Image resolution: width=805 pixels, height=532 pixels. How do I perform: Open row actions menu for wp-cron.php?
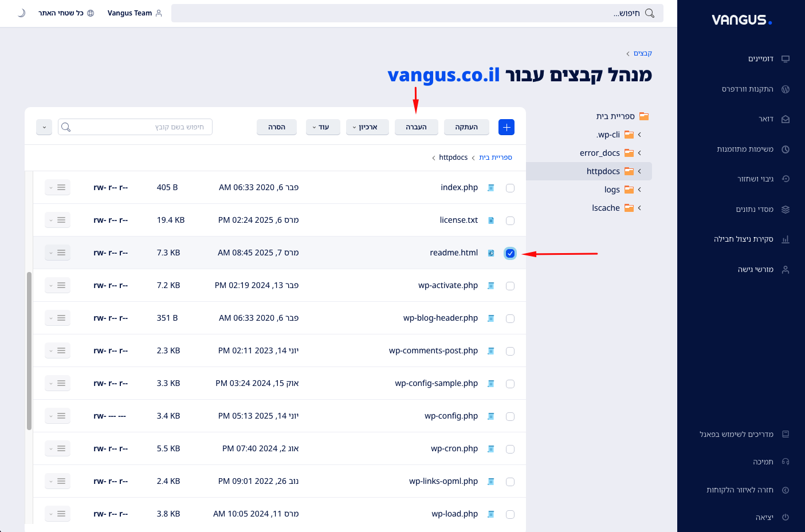57,448
